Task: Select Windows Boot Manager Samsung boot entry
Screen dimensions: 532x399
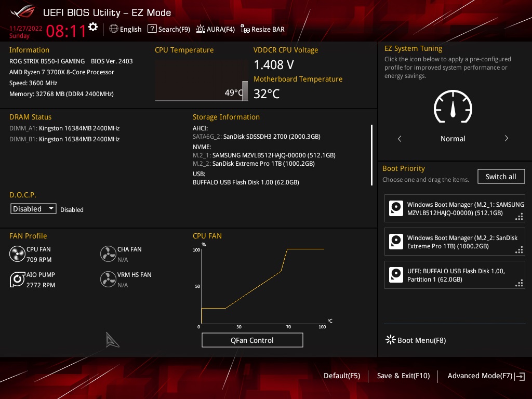Action: [x=455, y=209]
